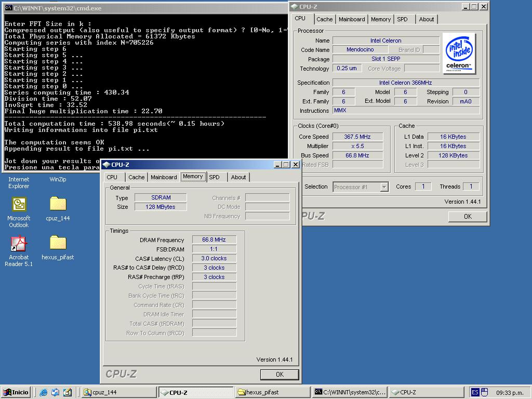Click the WinZip desktop label
This screenshot has height=399, width=532.
[58, 179]
